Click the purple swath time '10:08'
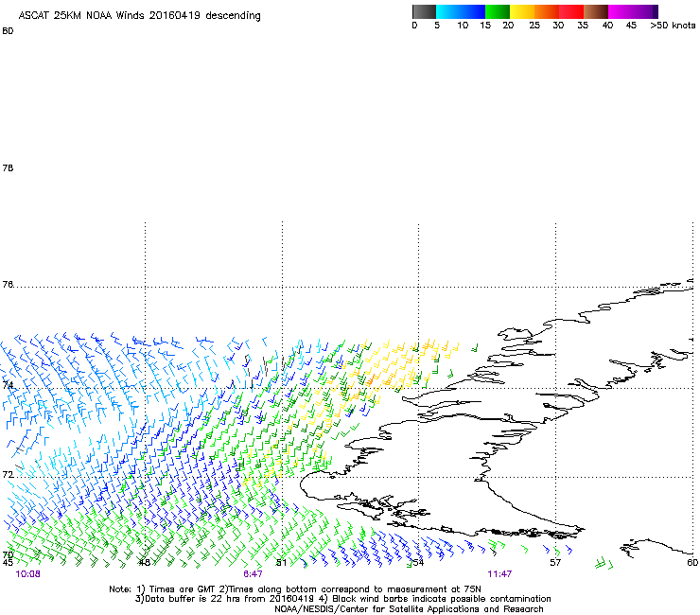Screen dimensions: 700x615 tap(27, 574)
